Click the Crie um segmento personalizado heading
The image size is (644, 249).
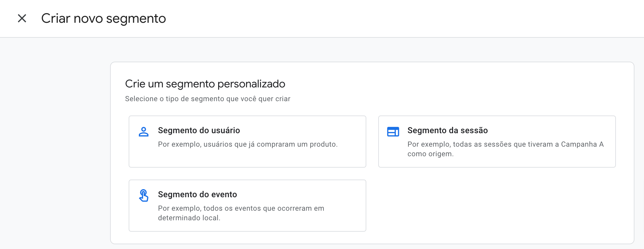coord(205,84)
